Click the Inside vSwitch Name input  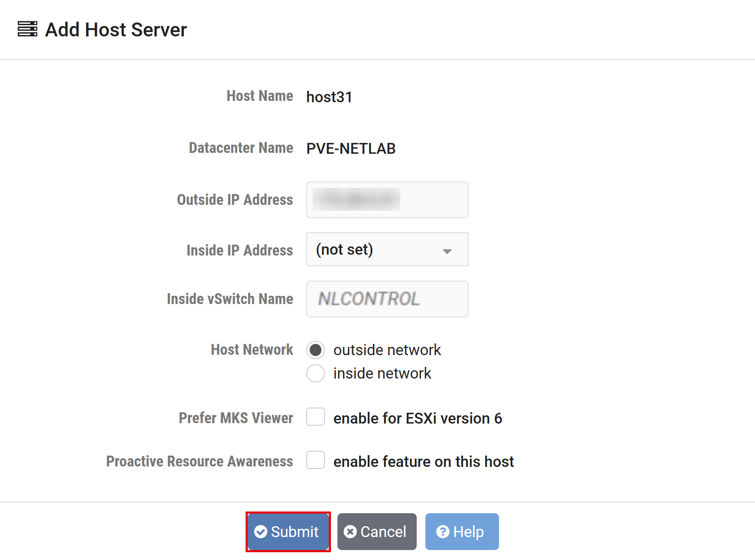click(x=387, y=299)
